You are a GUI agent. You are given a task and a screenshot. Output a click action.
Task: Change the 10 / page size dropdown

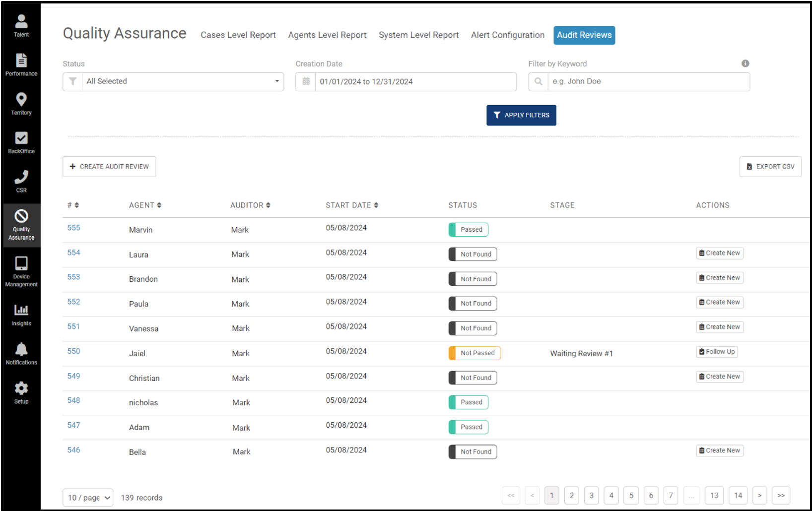[88, 498]
